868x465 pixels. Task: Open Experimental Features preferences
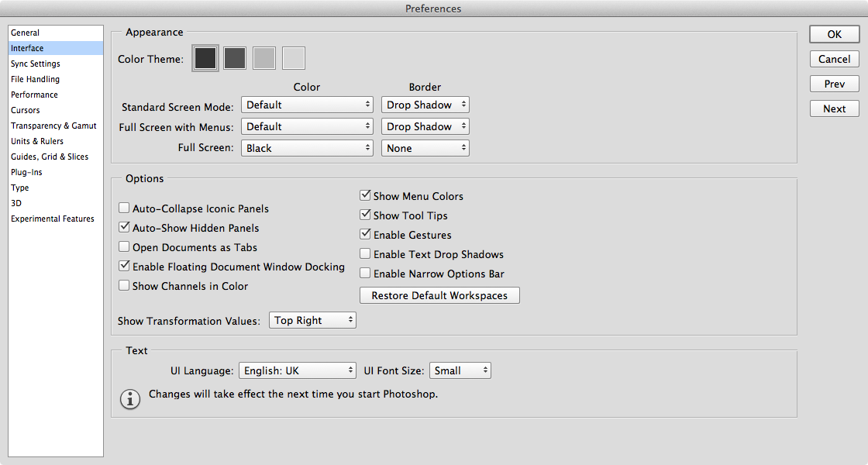pos(56,219)
